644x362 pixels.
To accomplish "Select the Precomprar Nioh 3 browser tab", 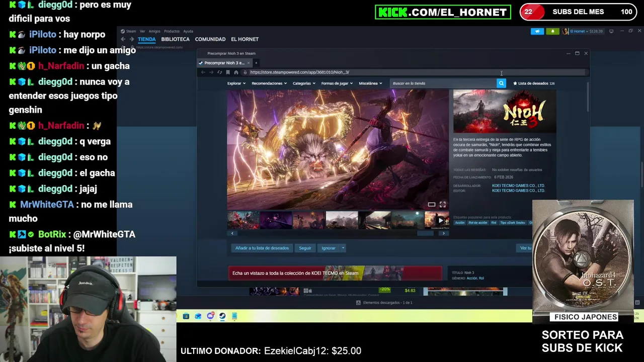I will pyautogui.click(x=224, y=63).
